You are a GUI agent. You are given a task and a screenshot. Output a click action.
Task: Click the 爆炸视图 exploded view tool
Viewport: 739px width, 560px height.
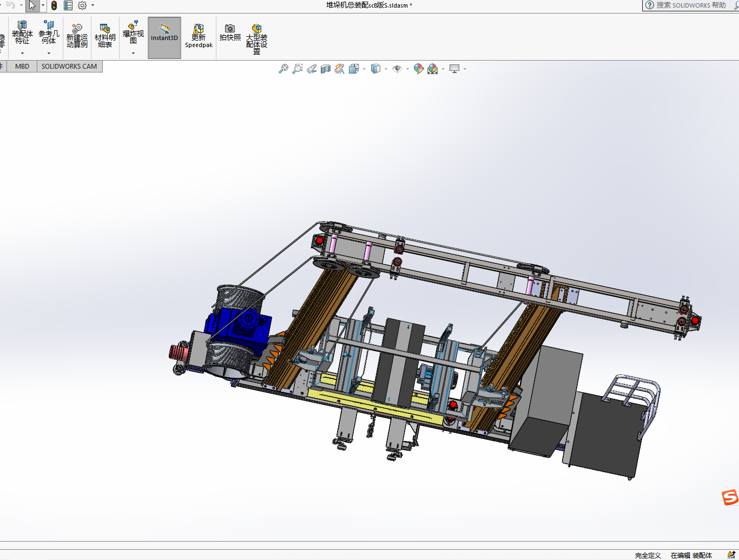coord(133,32)
